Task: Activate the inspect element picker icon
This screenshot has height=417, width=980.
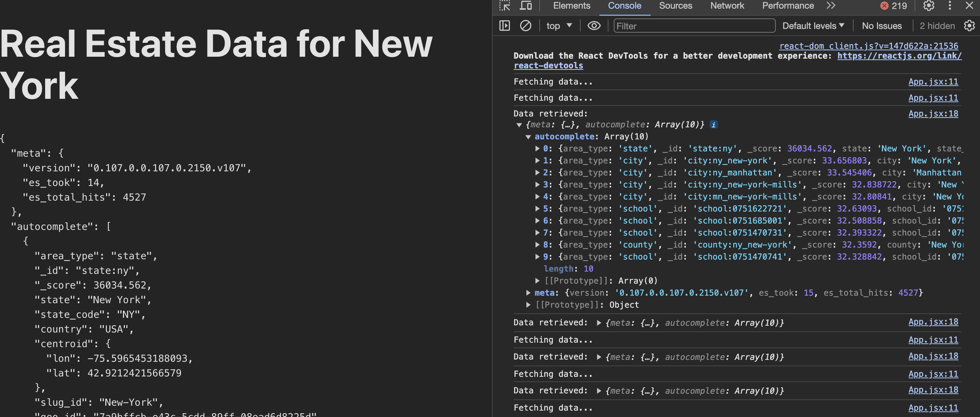Action: [x=505, y=5]
